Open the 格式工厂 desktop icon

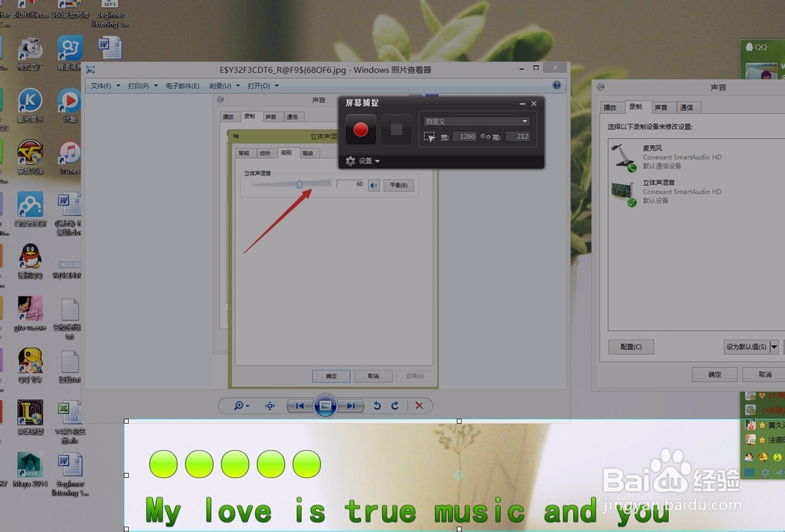(30, 53)
